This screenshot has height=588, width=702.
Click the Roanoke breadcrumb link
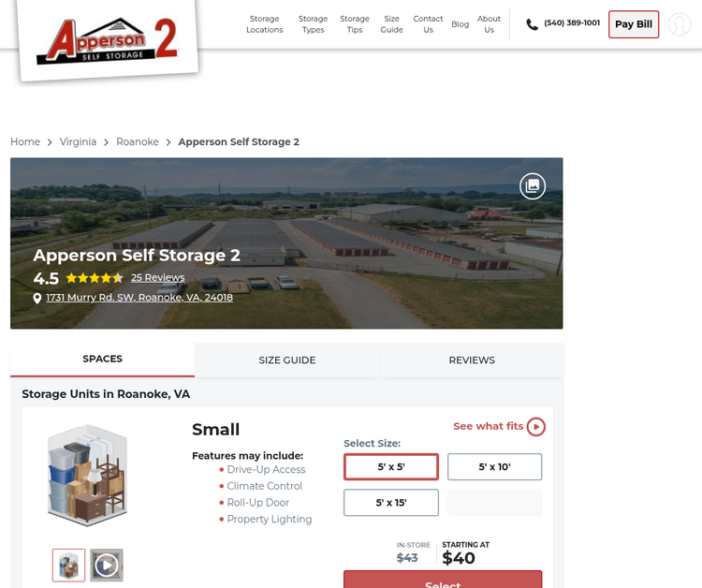[138, 142]
